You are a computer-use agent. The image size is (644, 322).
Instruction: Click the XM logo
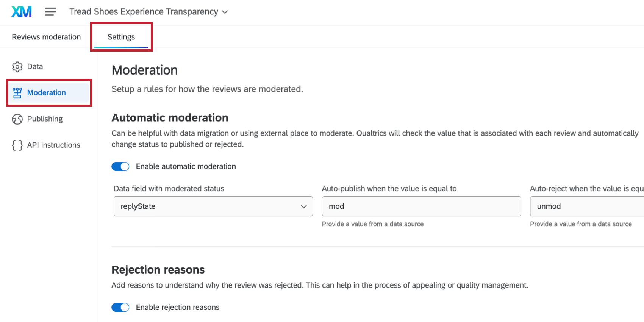tap(21, 11)
